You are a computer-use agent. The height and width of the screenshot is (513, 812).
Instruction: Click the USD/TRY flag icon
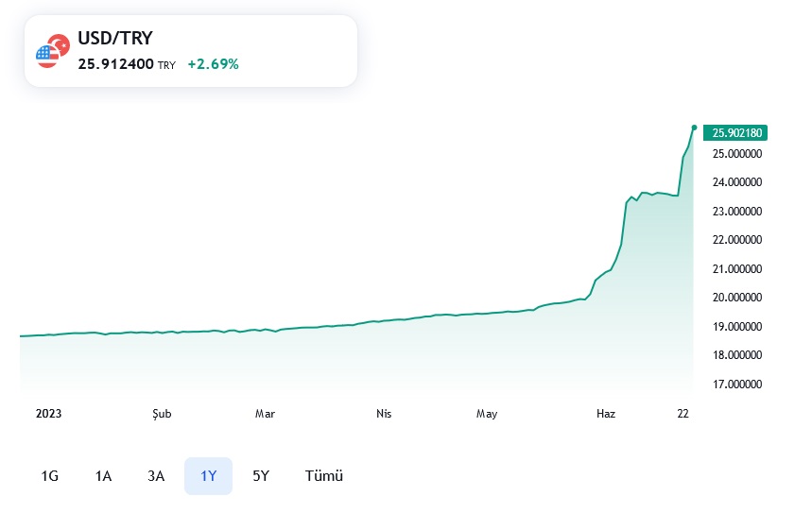pyautogui.click(x=52, y=52)
